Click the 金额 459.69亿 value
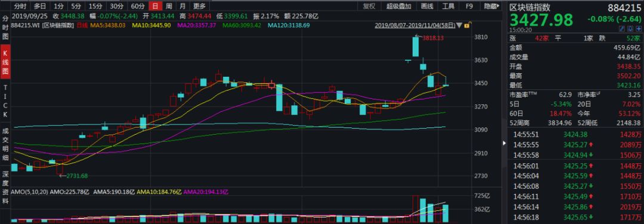The height and width of the screenshot is (224, 644). tap(627, 48)
